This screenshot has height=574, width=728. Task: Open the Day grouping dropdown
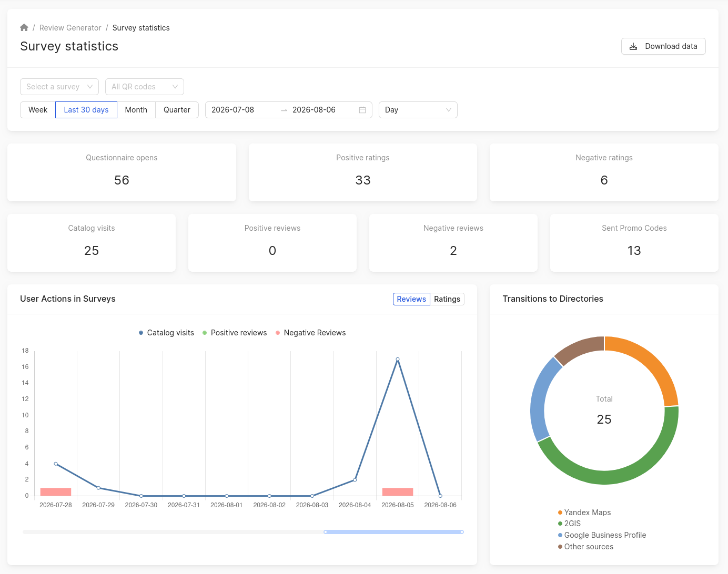(418, 110)
